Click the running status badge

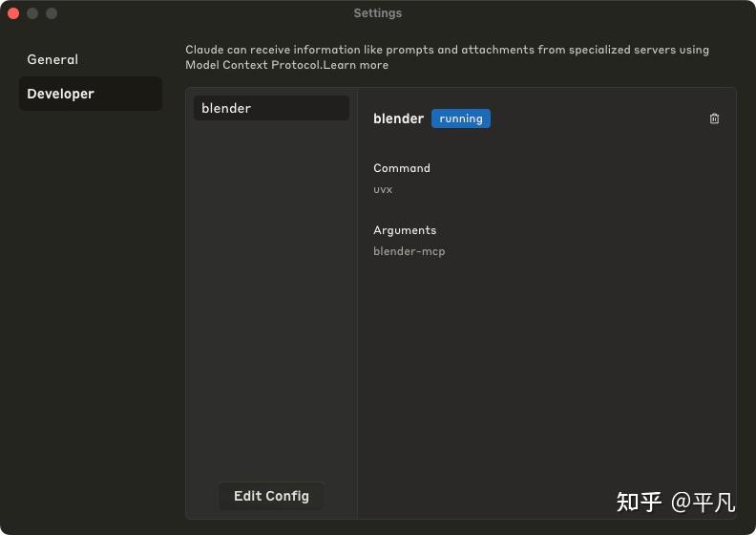pyautogui.click(x=460, y=118)
